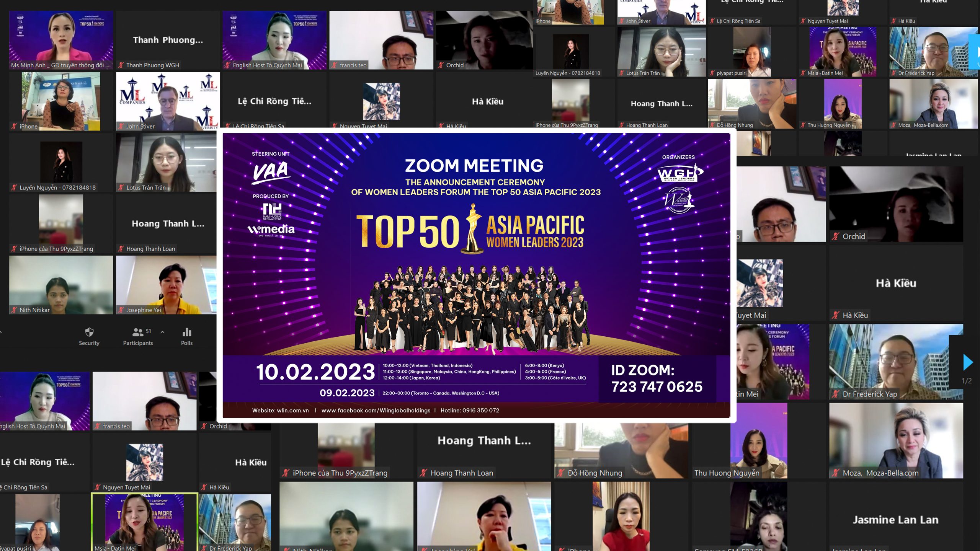Select the 'Thanh Phuong...' placeholder name tile
Screen dimensions: 980x551
pyautogui.click(x=168, y=40)
